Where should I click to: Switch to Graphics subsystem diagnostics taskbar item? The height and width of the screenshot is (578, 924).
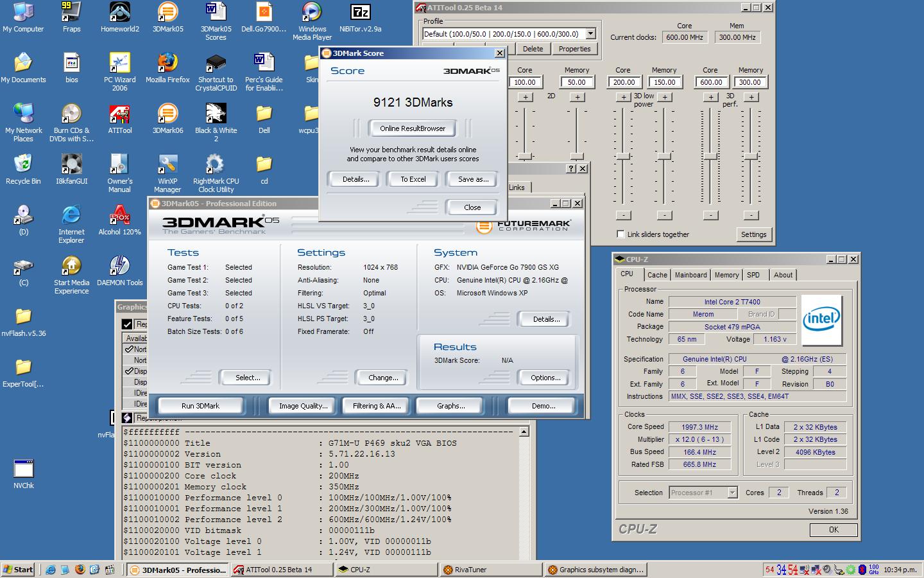595,569
